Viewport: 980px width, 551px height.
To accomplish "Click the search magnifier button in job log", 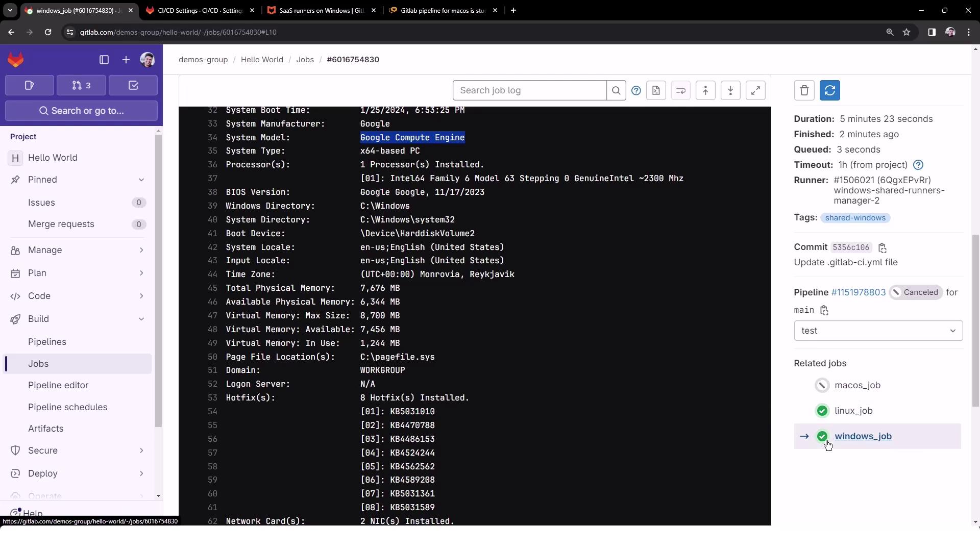I will [x=616, y=90].
